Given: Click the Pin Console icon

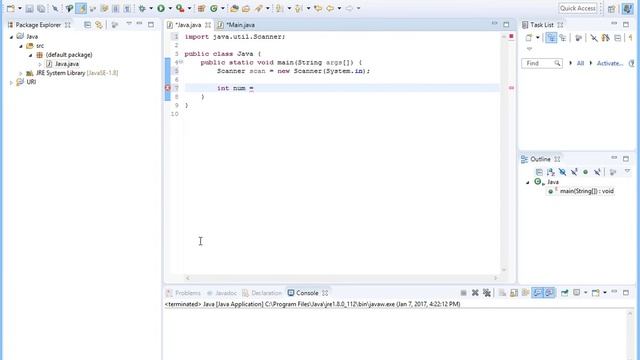Looking at the screenshot, I should pos(564,293).
